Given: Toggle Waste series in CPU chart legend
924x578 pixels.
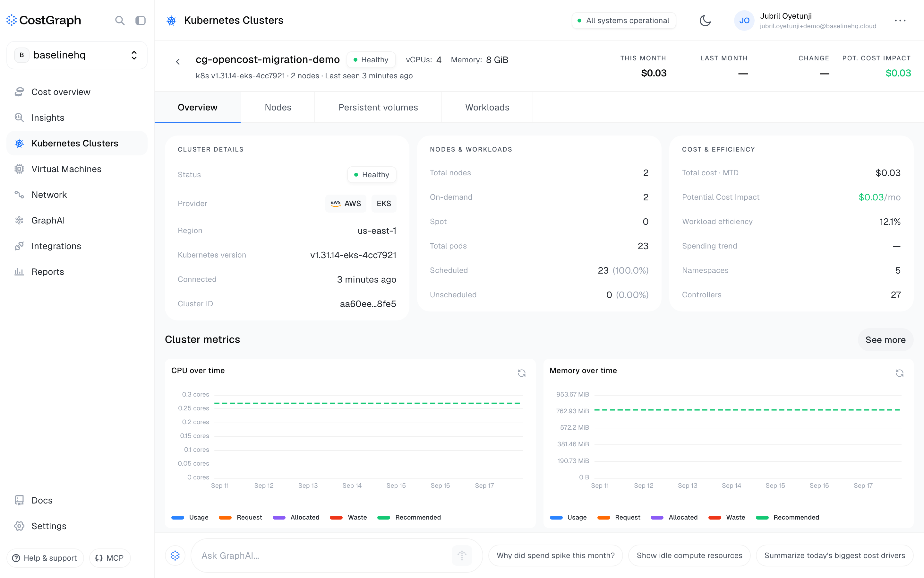Looking at the screenshot, I should (x=348, y=517).
